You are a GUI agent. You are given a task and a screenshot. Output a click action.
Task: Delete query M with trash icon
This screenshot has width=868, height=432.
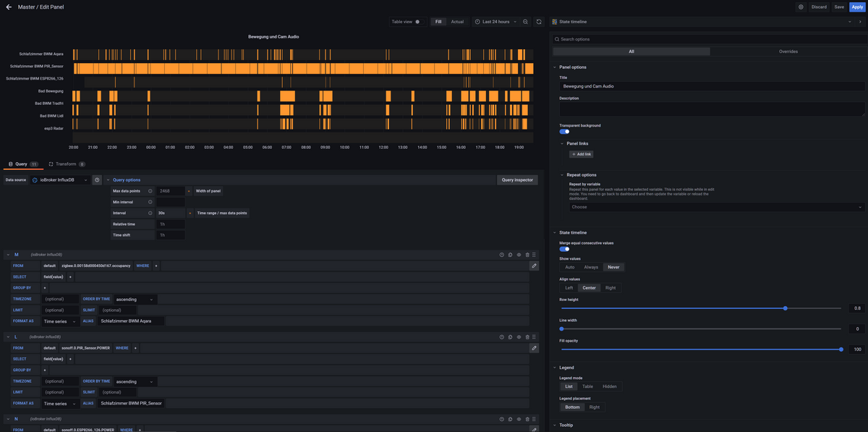click(527, 255)
